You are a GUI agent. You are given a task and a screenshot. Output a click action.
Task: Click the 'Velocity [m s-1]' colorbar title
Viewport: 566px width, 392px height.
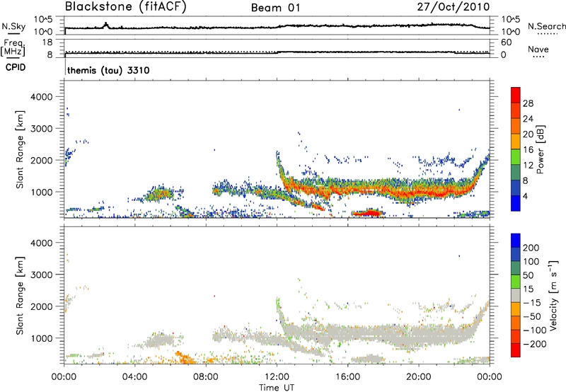pyautogui.click(x=553, y=295)
